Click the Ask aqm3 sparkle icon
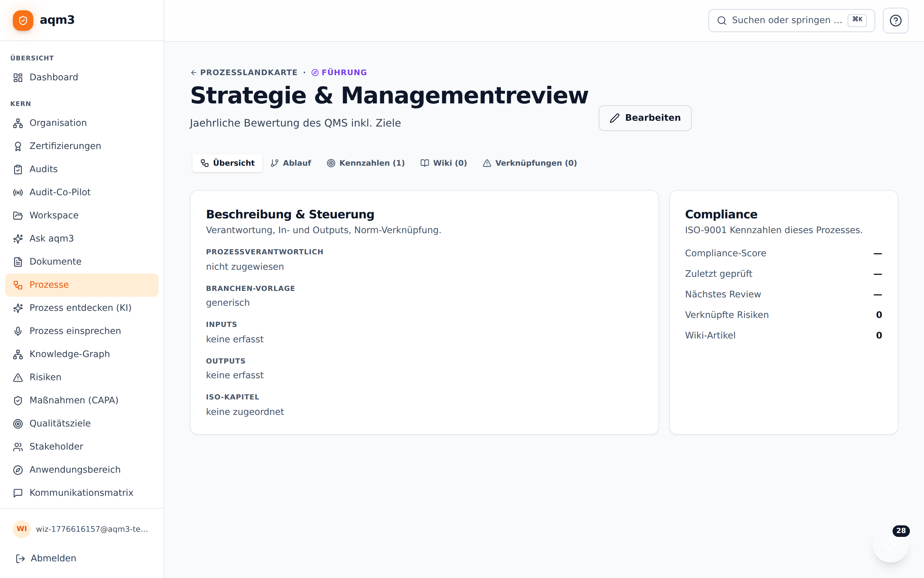This screenshot has width=924, height=578. pos(18,239)
